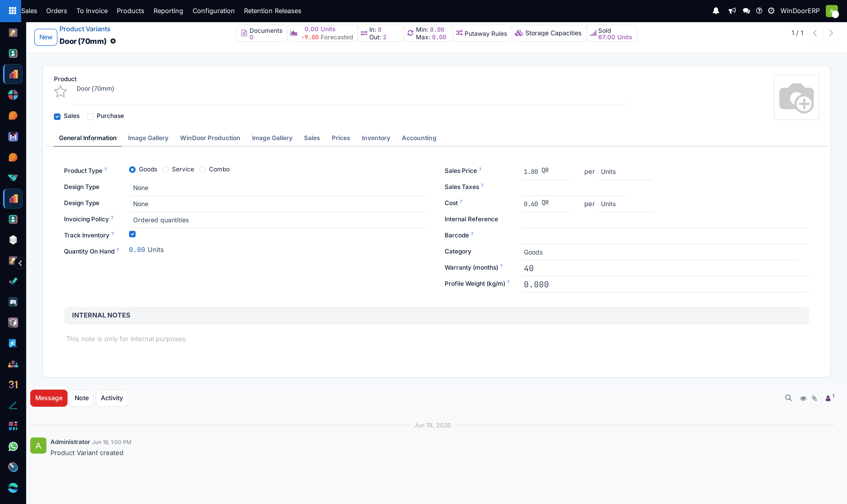Open the open-book knowledge app

point(13,302)
